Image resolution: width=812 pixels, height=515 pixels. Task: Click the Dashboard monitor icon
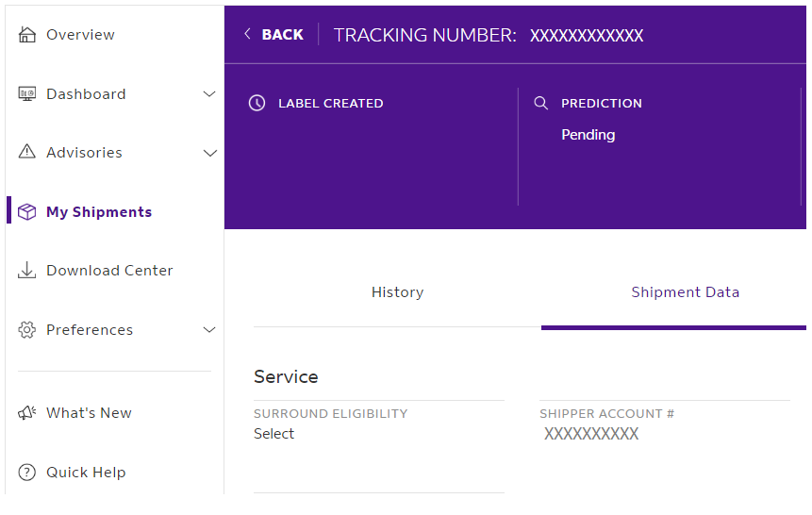pyautogui.click(x=27, y=93)
